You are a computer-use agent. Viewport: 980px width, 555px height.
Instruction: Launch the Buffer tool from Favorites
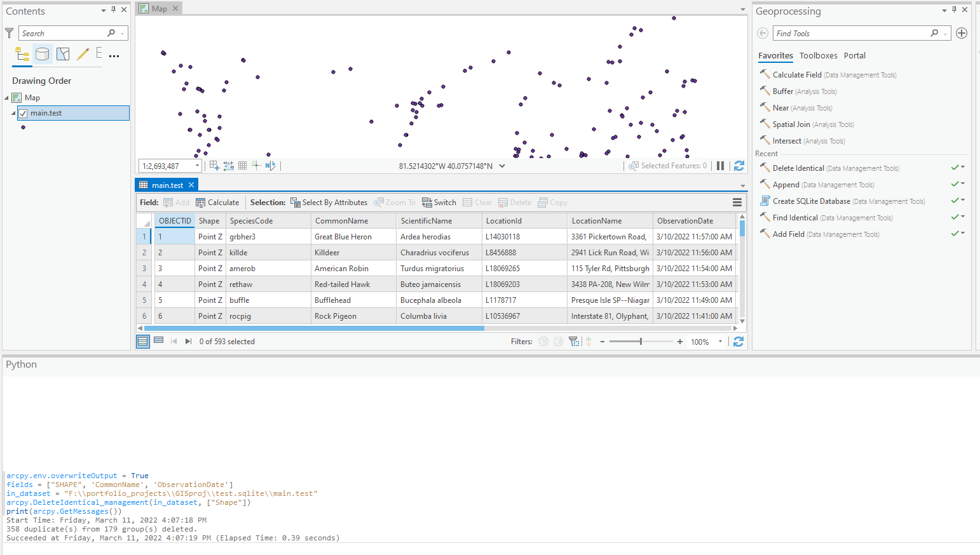(782, 91)
